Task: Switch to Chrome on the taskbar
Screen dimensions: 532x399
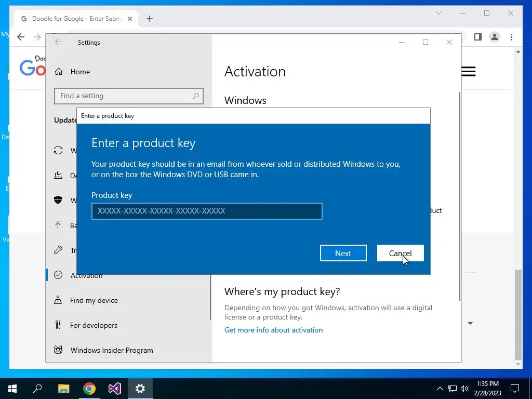Action: 89,389
